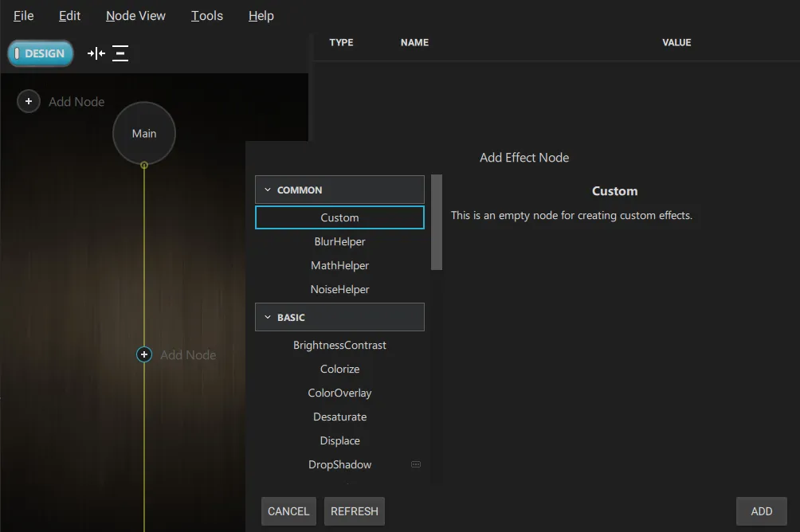800x532 pixels.
Task: Open the Node View menu
Action: [135, 15]
